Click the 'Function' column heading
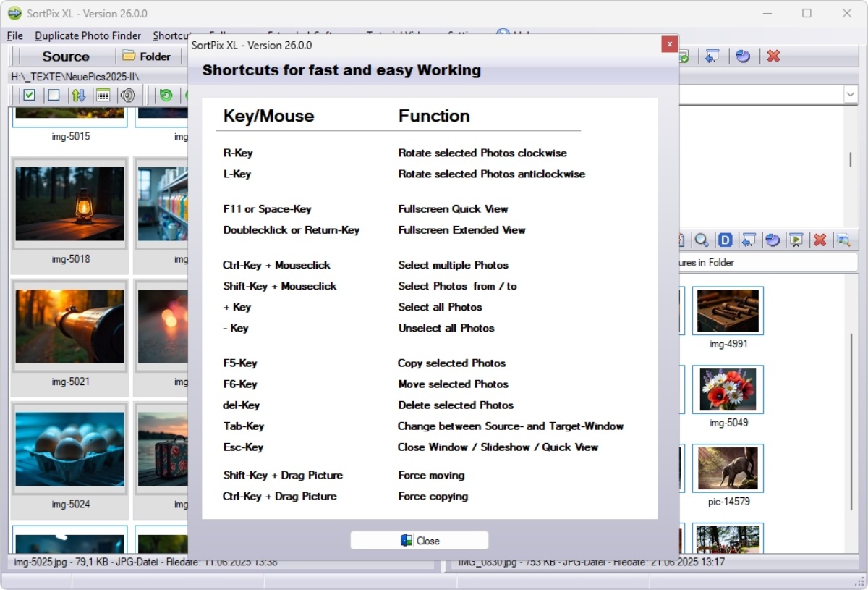This screenshot has height=590, width=868. 434,116
